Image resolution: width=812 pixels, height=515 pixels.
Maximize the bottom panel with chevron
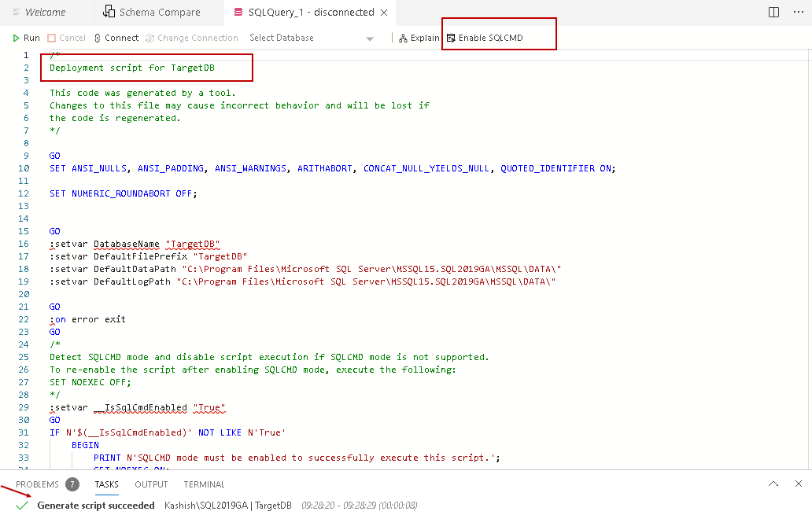coord(773,484)
